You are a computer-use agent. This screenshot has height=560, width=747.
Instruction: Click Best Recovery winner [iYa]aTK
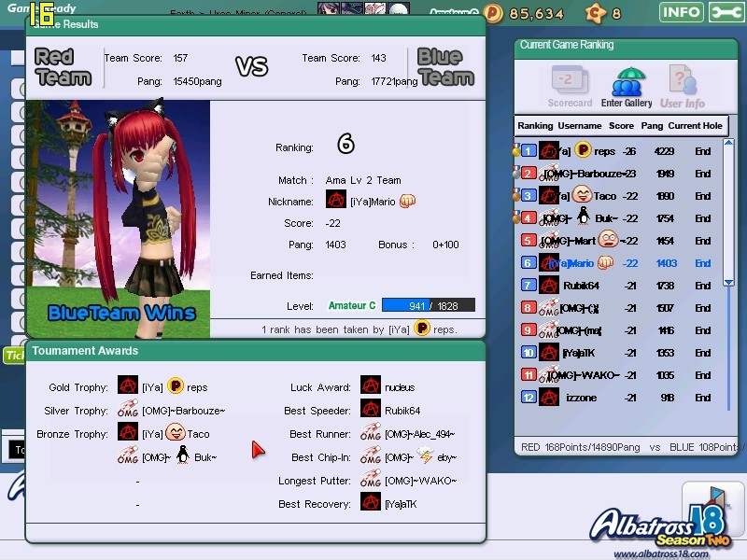pos(401,504)
